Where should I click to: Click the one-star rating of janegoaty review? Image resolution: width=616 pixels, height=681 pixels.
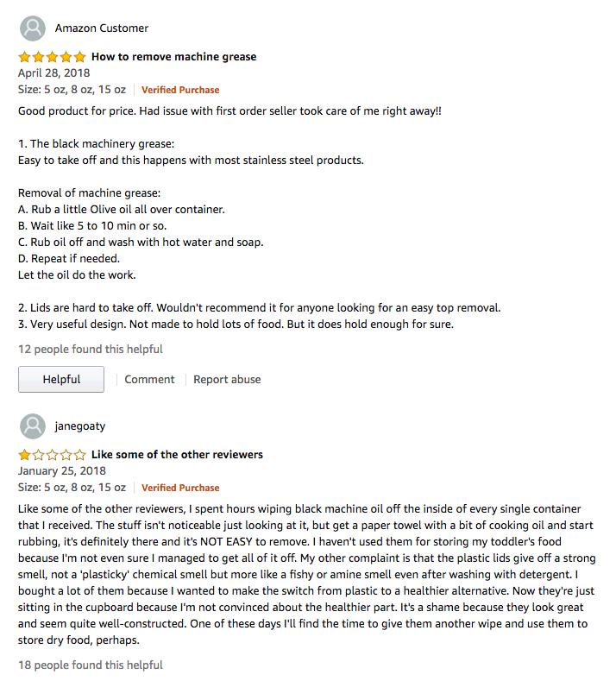52,455
